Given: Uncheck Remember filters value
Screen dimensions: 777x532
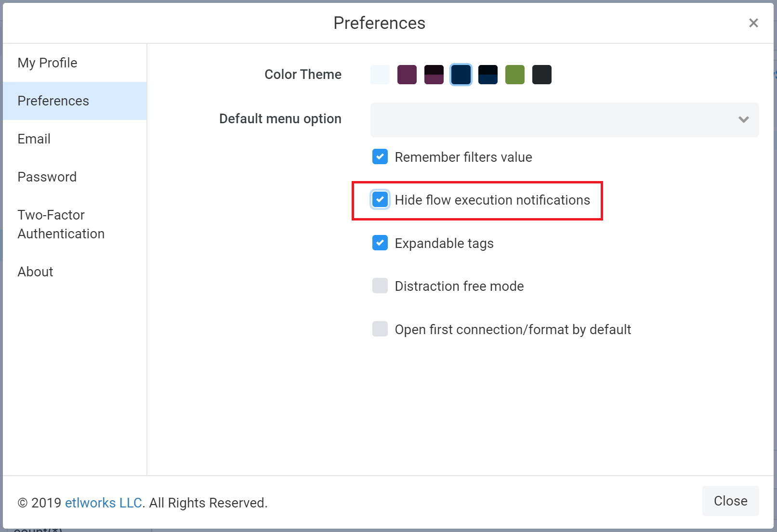Looking at the screenshot, I should coord(380,157).
